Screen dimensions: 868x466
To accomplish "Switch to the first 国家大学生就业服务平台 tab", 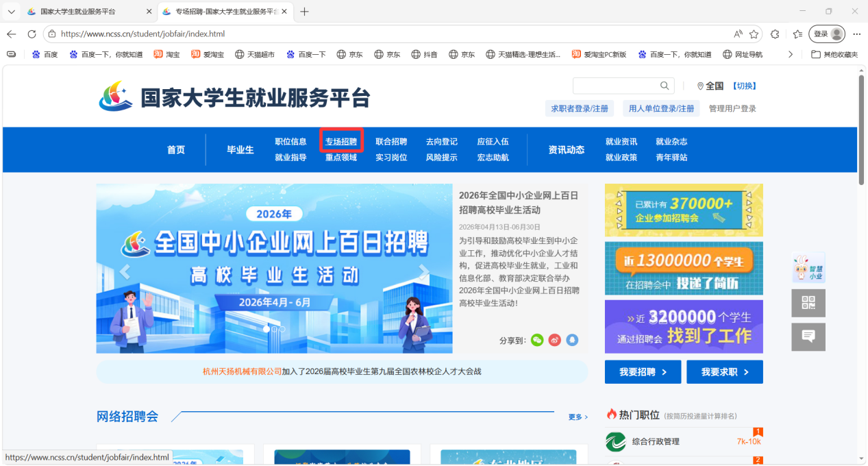I will tap(79, 12).
